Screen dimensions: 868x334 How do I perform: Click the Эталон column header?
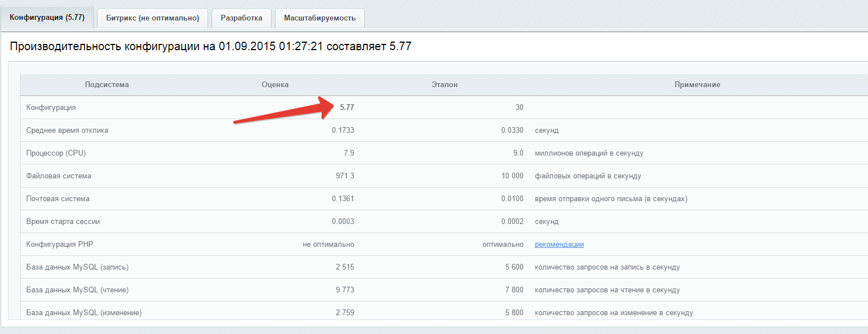[x=444, y=84]
